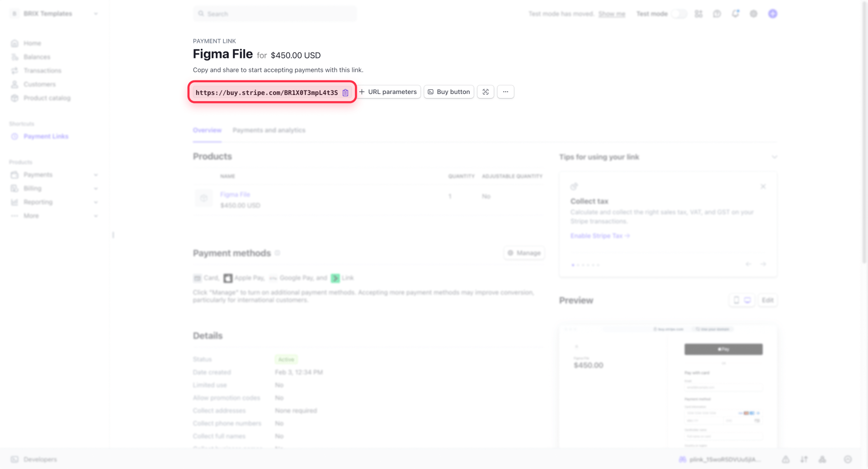The height and width of the screenshot is (469, 868).
Task: Open Balances in the sidebar
Action: tap(37, 57)
